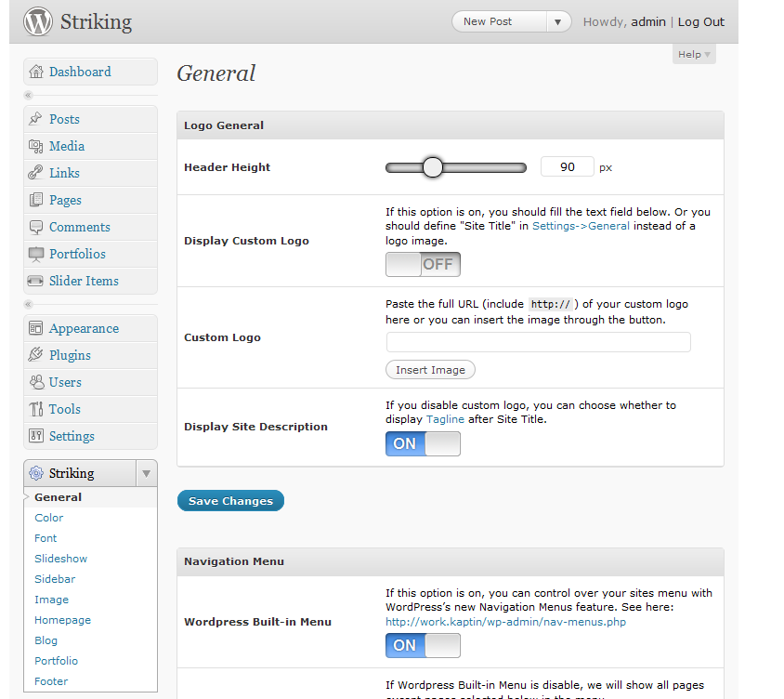
Task: Click the Posts pushpin icon
Action: tap(35, 119)
